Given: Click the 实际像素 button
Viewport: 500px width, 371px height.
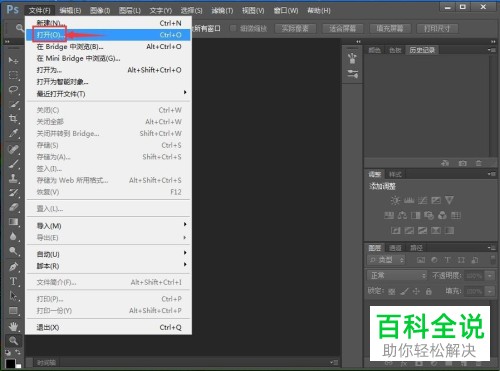Looking at the screenshot, I should tap(295, 29).
